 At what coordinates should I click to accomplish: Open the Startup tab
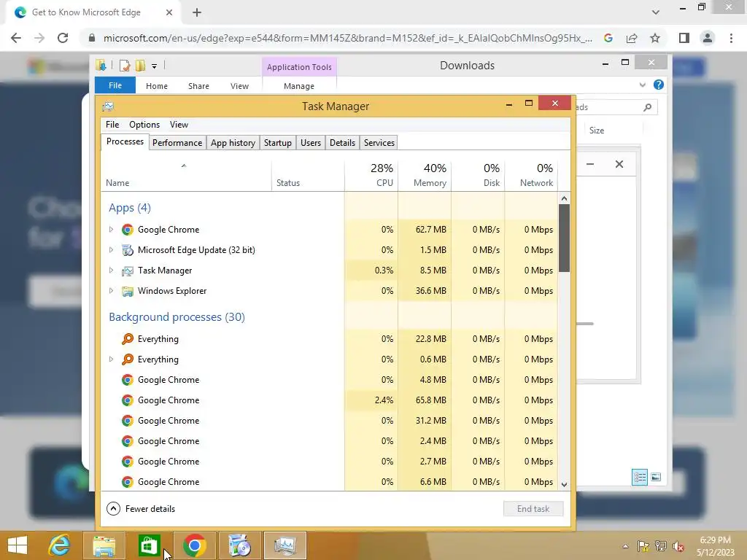pos(278,143)
